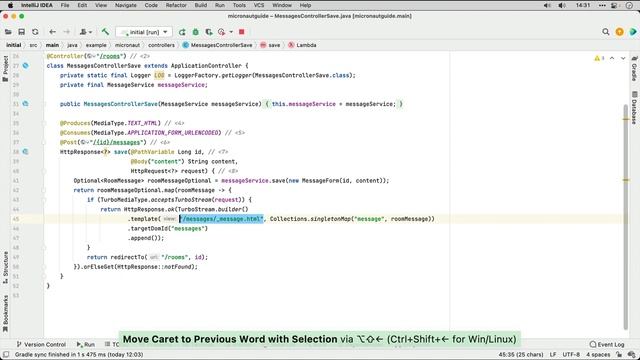Expand the user icon dropdown arrow
Screen dimensions: 640x360
tap(90, 32)
